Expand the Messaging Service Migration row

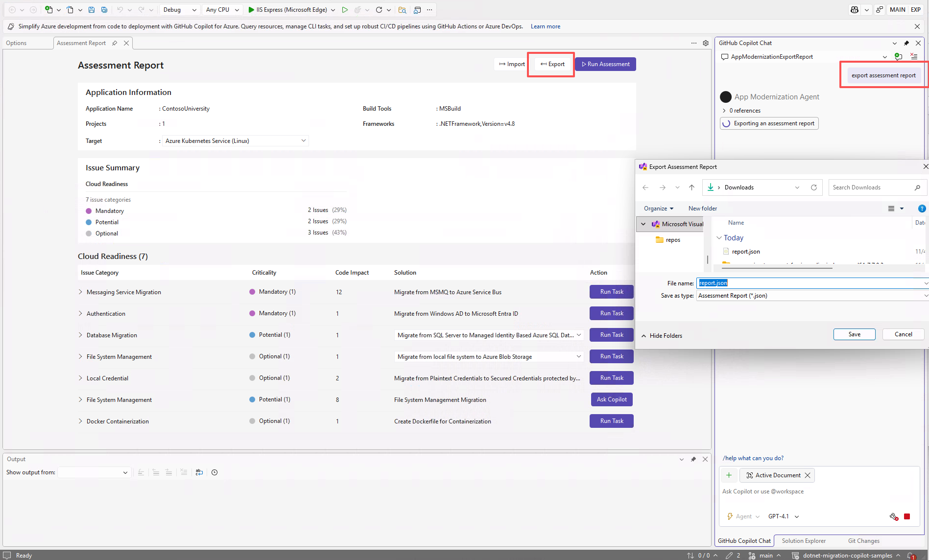click(x=80, y=292)
